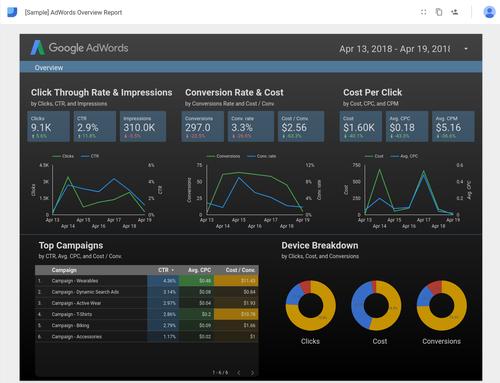500x383 pixels.
Task: Click the Impressions 310.0K scorecard
Action: coord(143,127)
